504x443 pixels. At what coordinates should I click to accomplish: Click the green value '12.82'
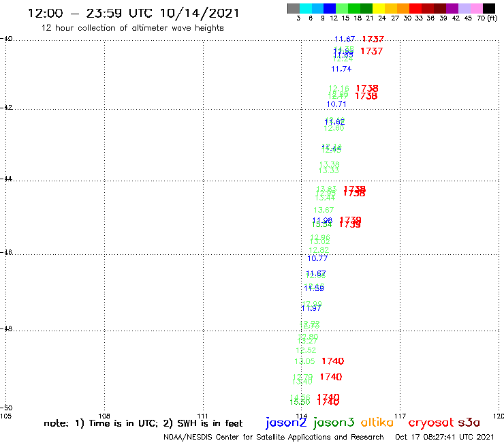coord(319,250)
